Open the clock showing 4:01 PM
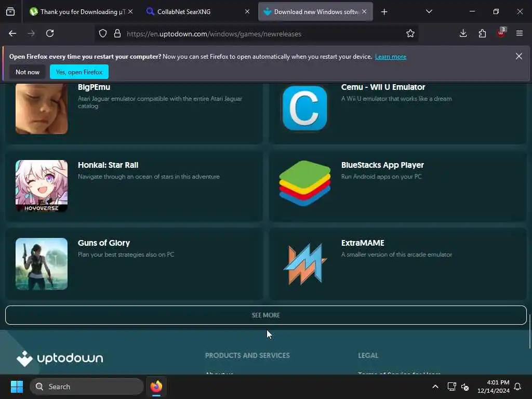Viewport: 532px width, 399px height. [494, 387]
